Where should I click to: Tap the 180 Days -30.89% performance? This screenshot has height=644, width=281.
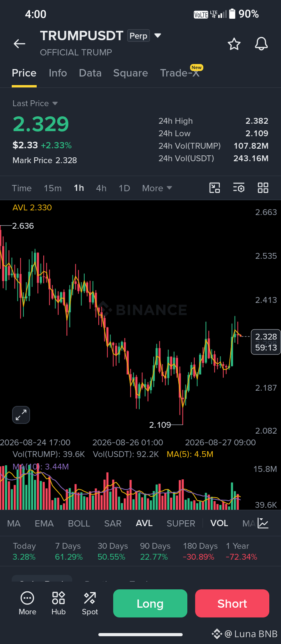[200, 551]
